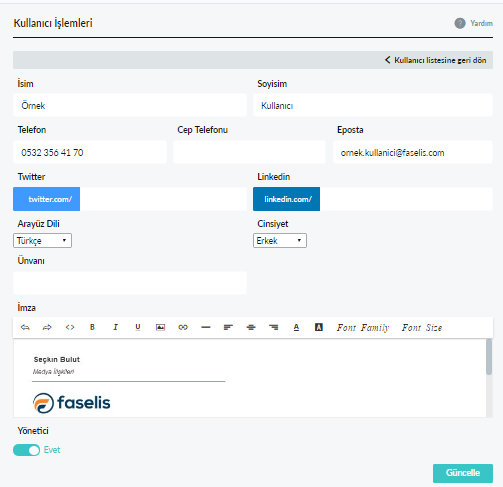This screenshot has height=487, width=503.
Task: Apply underline in signature editor
Action: coord(138,327)
